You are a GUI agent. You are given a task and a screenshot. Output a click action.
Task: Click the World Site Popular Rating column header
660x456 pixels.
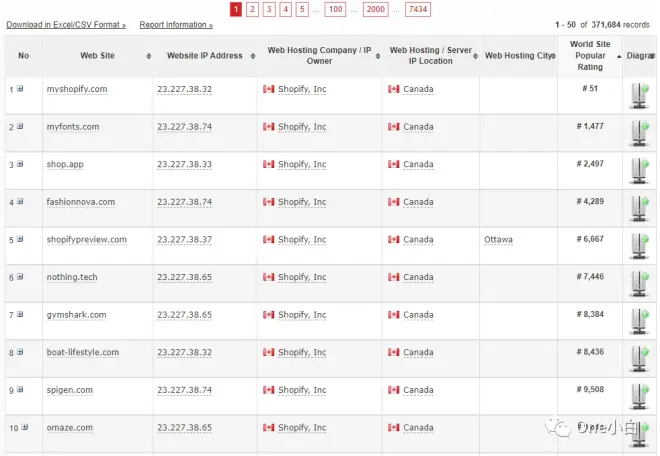click(589, 56)
